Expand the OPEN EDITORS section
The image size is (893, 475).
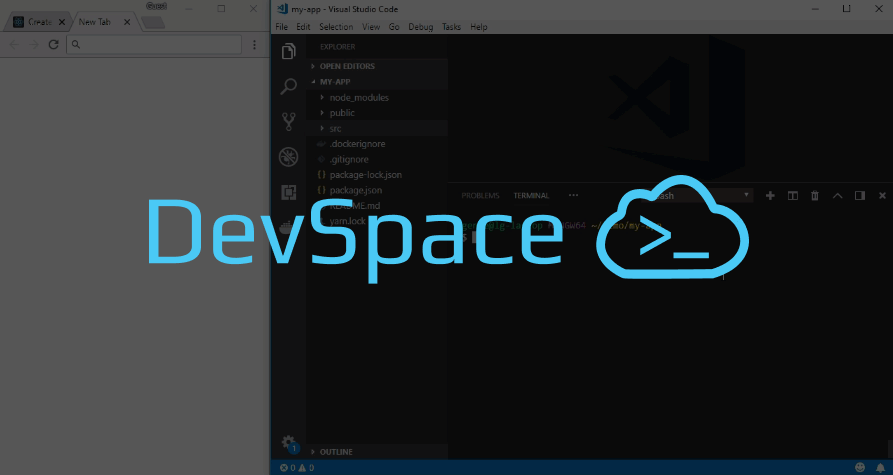(346, 66)
